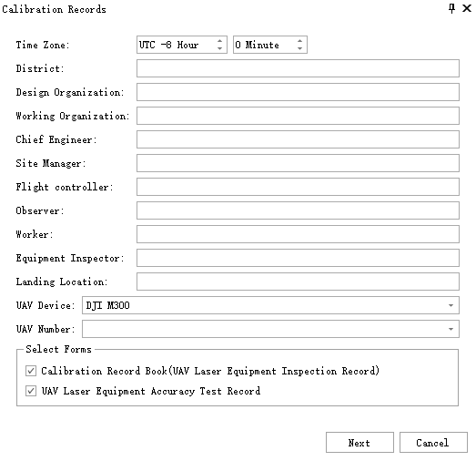
Task: Focus the Observer input field
Action: point(298,210)
